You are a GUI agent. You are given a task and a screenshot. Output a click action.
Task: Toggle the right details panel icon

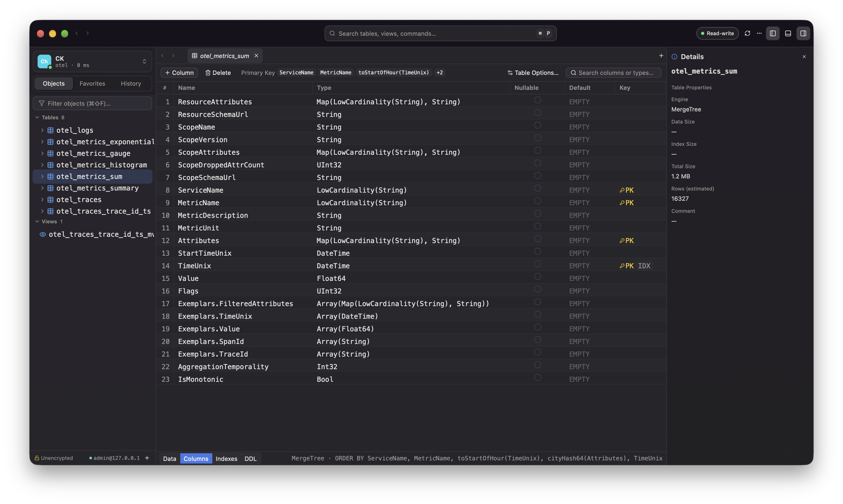pyautogui.click(x=803, y=33)
